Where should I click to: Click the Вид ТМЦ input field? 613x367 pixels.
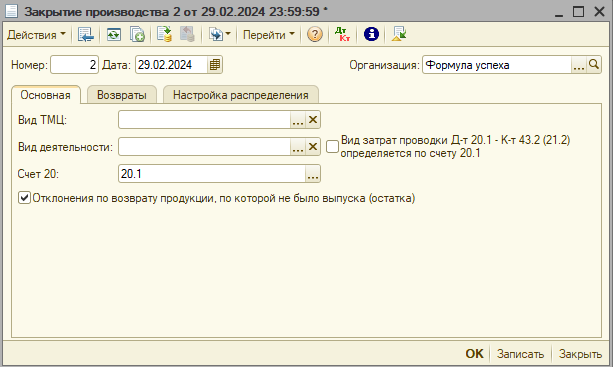(204, 120)
